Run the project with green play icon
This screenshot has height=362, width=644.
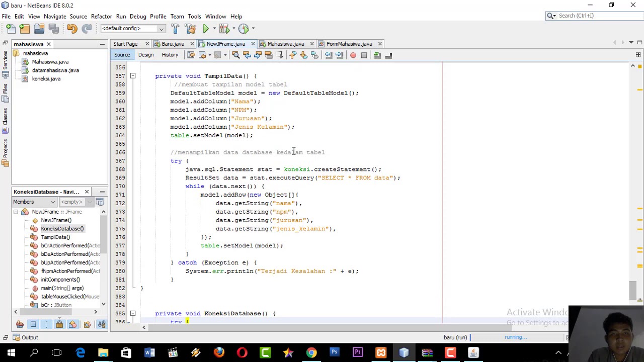click(206, 29)
